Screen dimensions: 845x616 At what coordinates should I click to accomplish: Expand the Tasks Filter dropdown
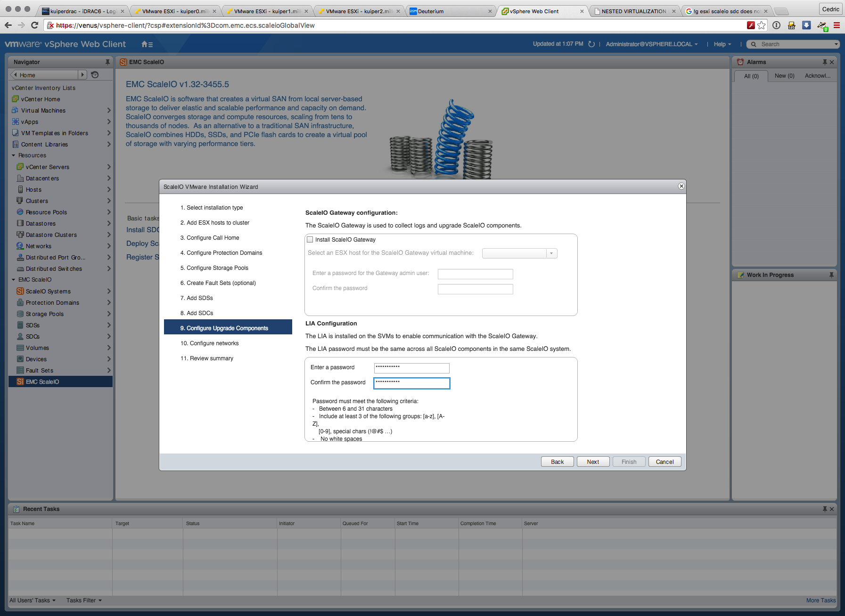(x=84, y=600)
